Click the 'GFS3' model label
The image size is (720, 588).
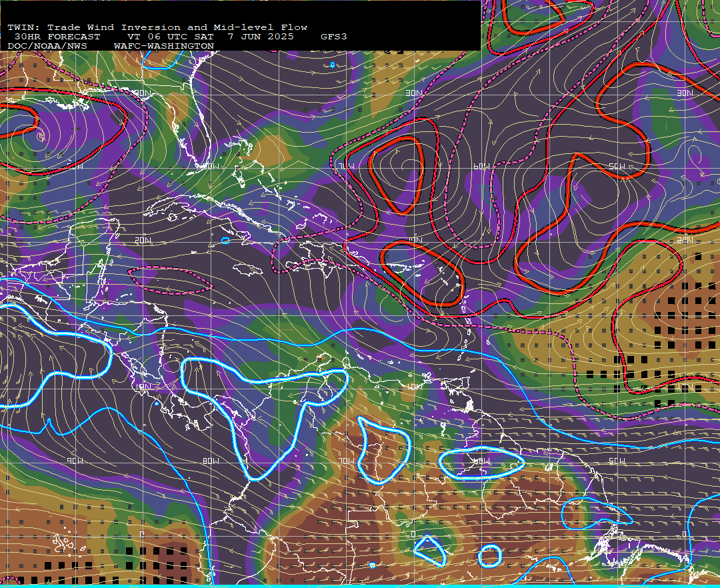(334, 37)
